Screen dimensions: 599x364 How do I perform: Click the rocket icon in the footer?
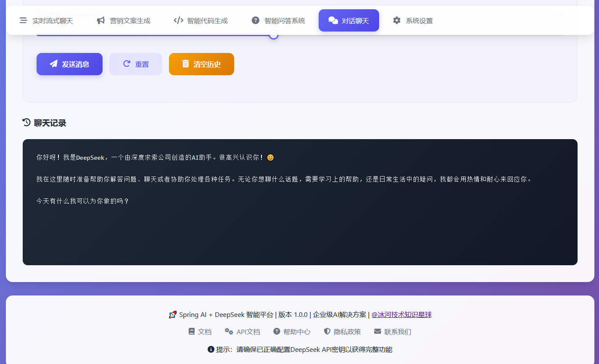172,315
